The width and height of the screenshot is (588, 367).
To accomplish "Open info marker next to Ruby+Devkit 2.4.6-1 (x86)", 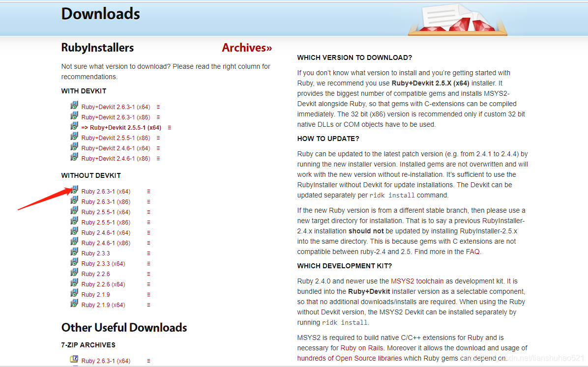I will point(158,159).
